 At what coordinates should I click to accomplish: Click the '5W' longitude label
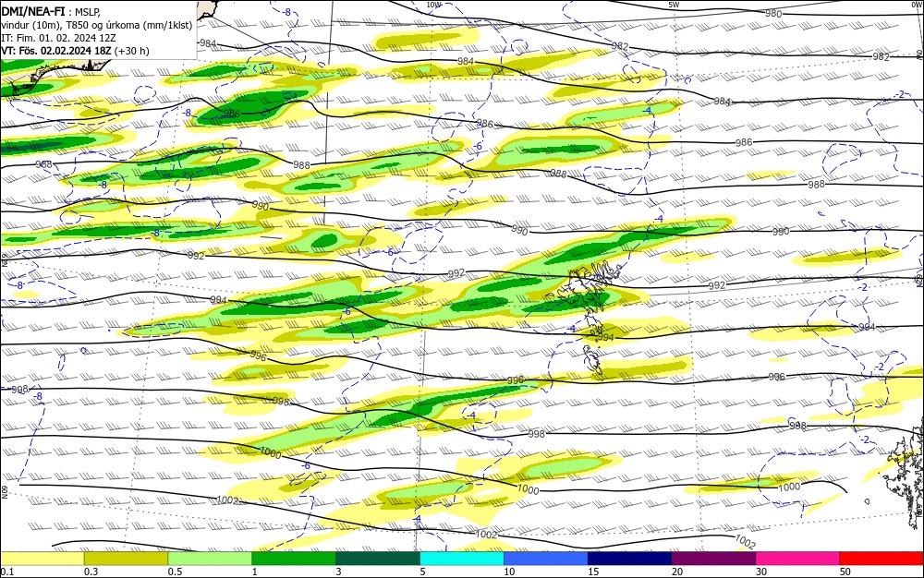[x=675, y=5]
